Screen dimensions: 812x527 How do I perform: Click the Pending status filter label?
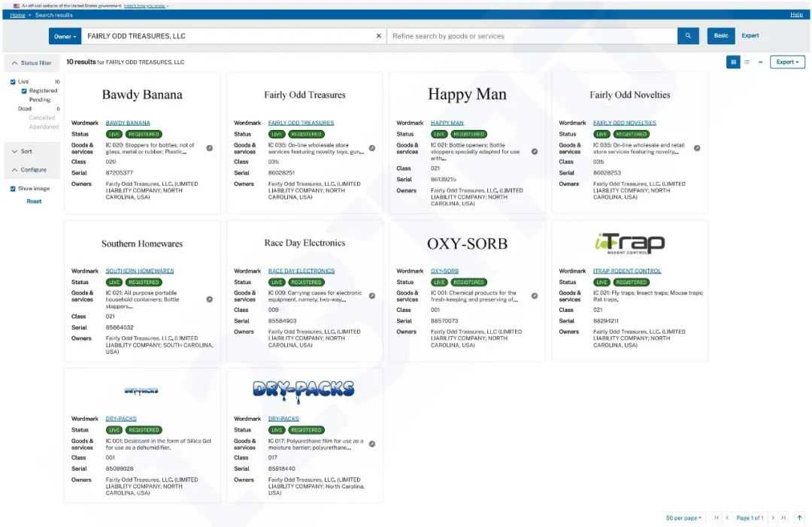[x=40, y=100]
